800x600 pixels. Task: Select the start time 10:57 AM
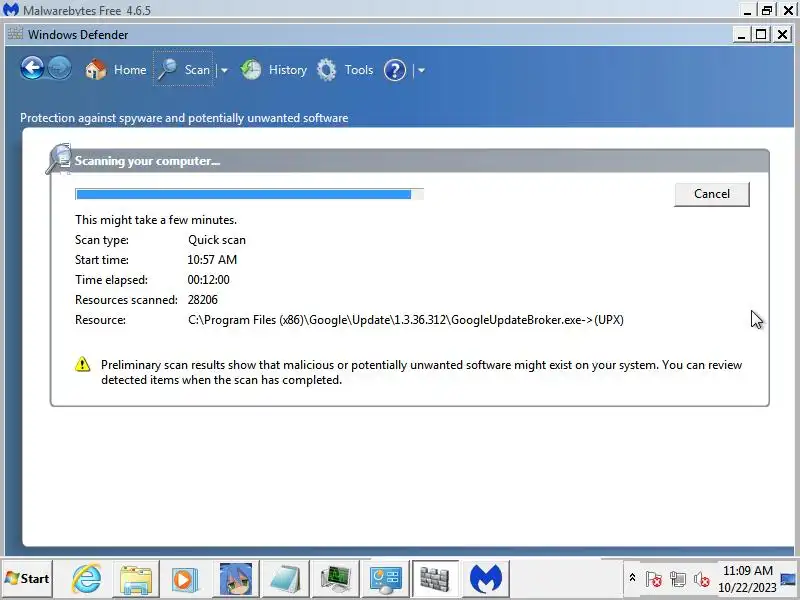coord(212,260)
